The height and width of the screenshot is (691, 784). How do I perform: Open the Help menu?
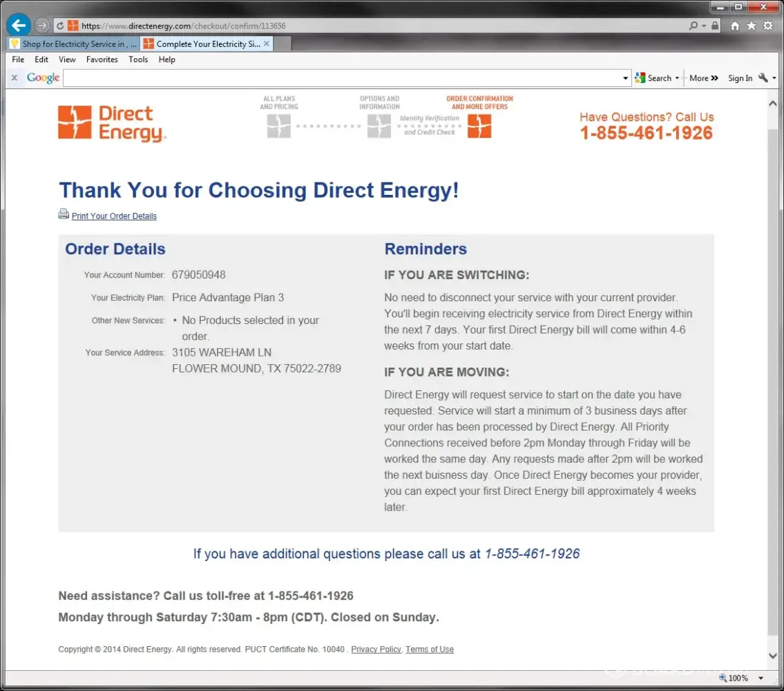(x=166, y=59)
